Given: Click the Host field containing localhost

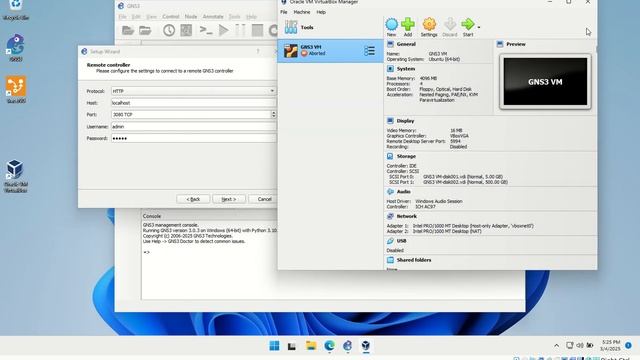Looking at the screenshot, I should pos(193,103).
